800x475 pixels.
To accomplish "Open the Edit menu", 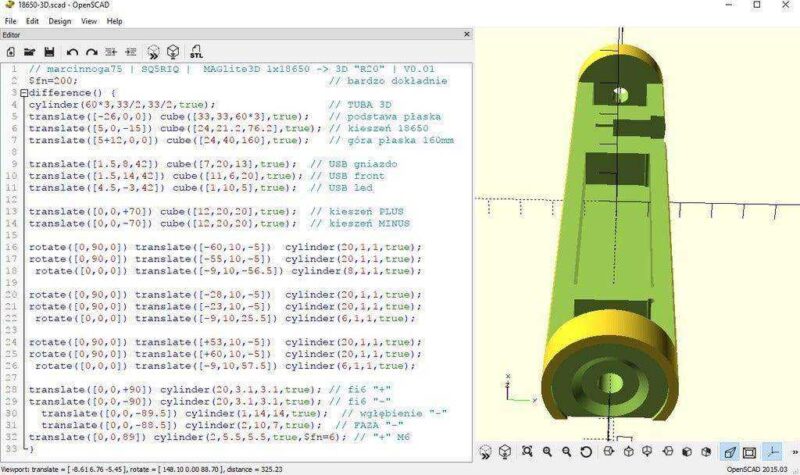I will [32, 21].
